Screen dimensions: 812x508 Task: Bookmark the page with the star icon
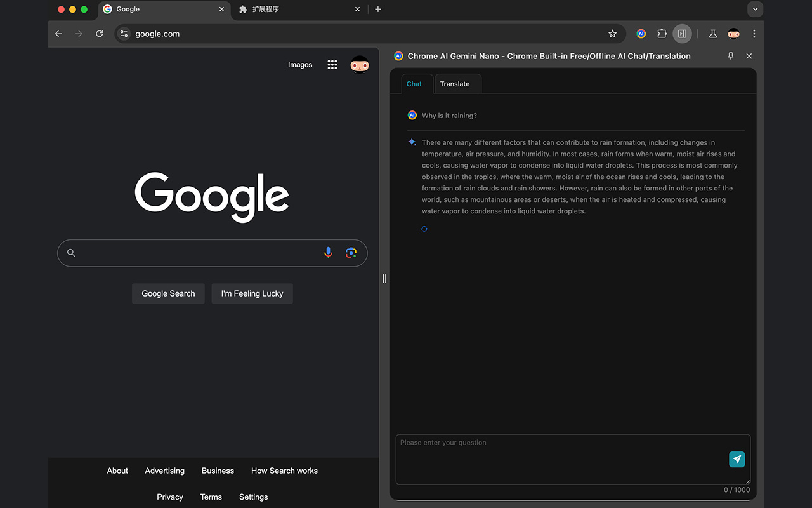[x=613, y=34]
